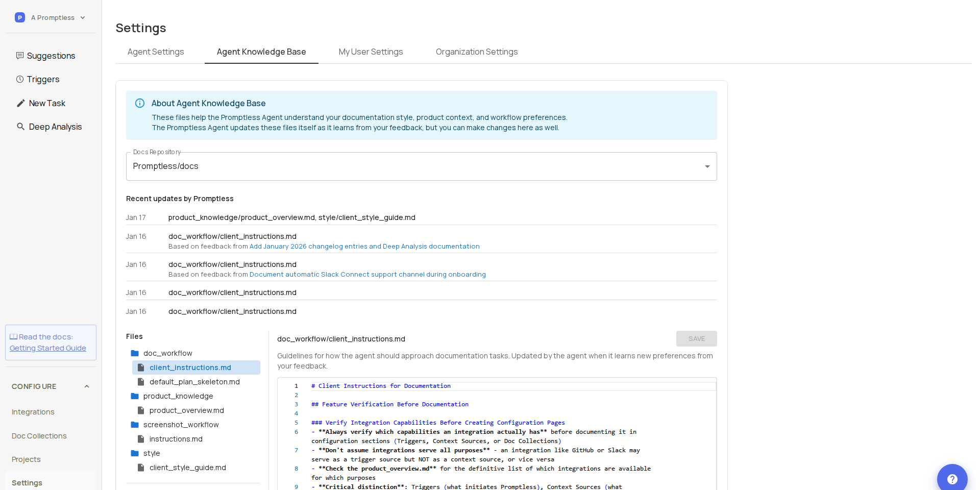The width and height of the screenshot is (980, 490).
Task: Open Suggestions via the chat bubble icon
Action: (20, 56)
